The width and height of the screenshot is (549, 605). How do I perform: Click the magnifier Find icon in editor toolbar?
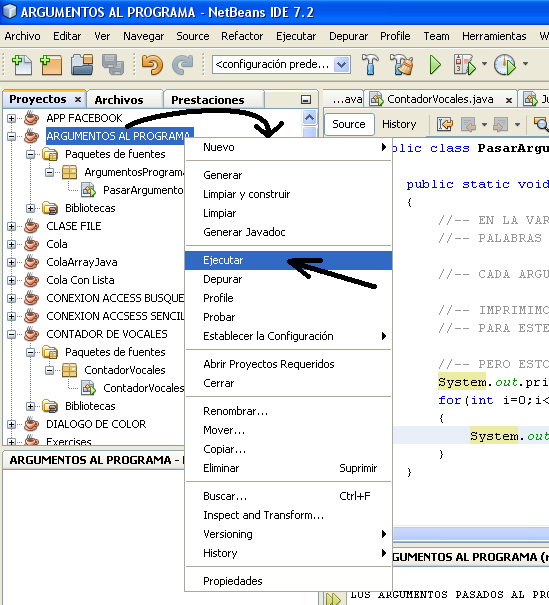[541, 124]
